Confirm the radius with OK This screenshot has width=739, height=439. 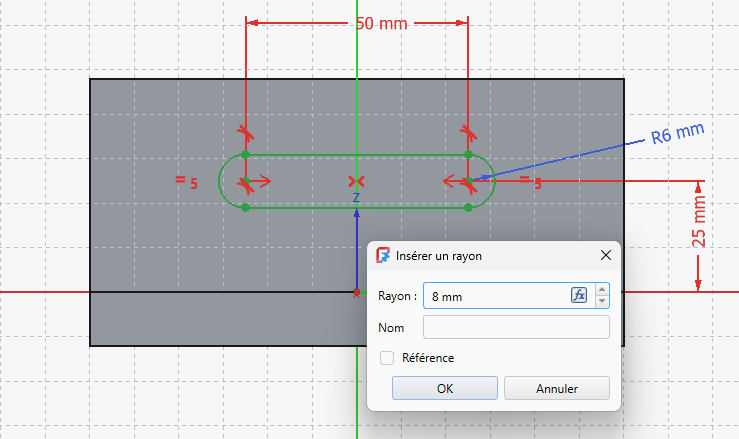[x=445, y=388]
